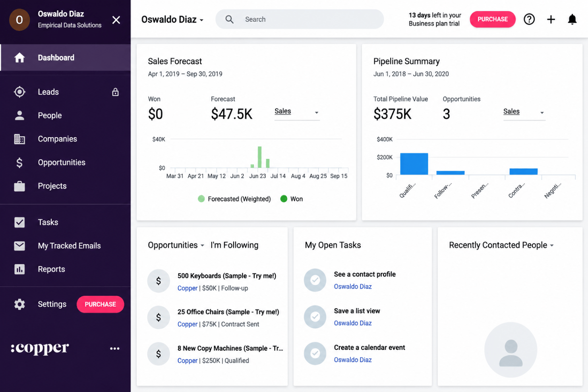Image resolution: width=588 pixels, height=392 pixels.
Task: Open the Sales dropdown in Sales Forecast
Action: click(297, 112)
